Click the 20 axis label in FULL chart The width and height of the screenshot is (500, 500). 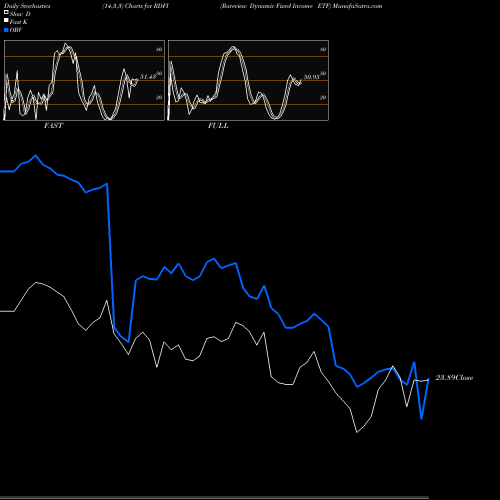coord(323,97)
